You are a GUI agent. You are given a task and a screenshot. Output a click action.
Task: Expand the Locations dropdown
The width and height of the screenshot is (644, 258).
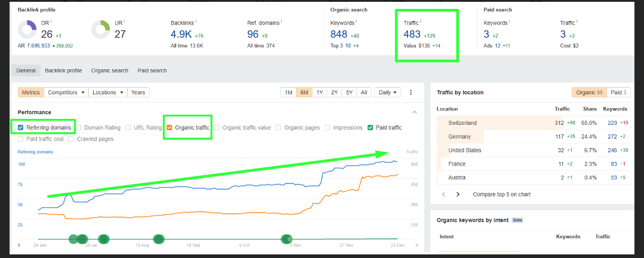[108, 93]
